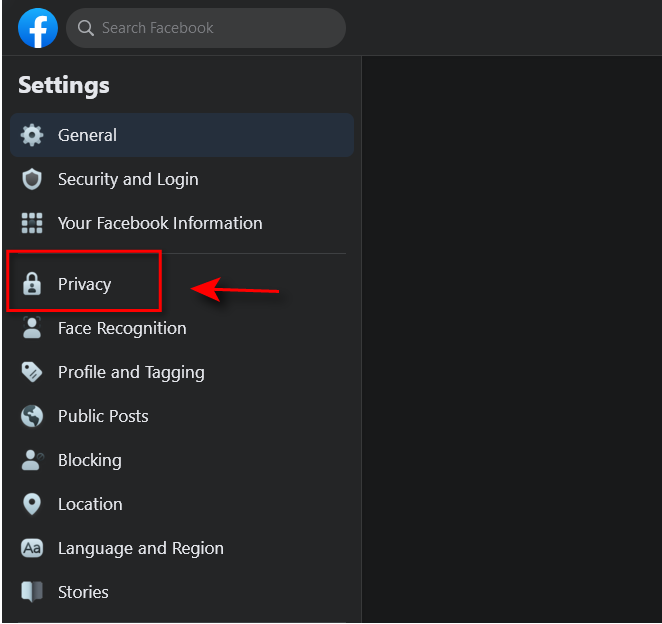This screenshot has width=662, height=624.
Task: Click the Blocking person icon
Action: pos(33,460)
